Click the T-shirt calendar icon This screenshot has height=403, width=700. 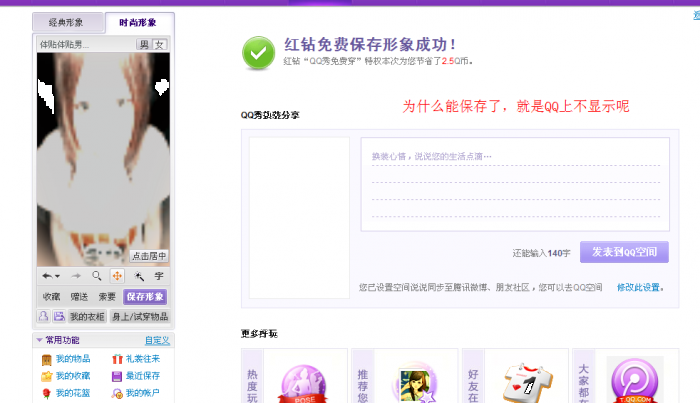click(527, 384)
